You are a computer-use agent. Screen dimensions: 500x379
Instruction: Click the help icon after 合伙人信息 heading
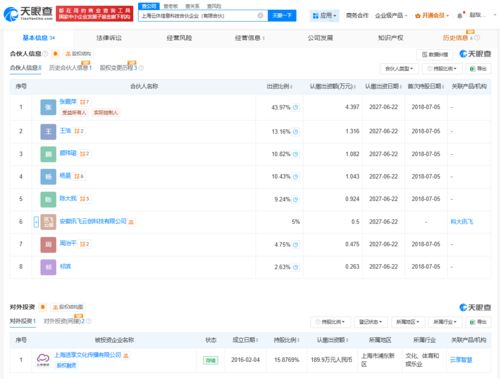pos(45,54)
